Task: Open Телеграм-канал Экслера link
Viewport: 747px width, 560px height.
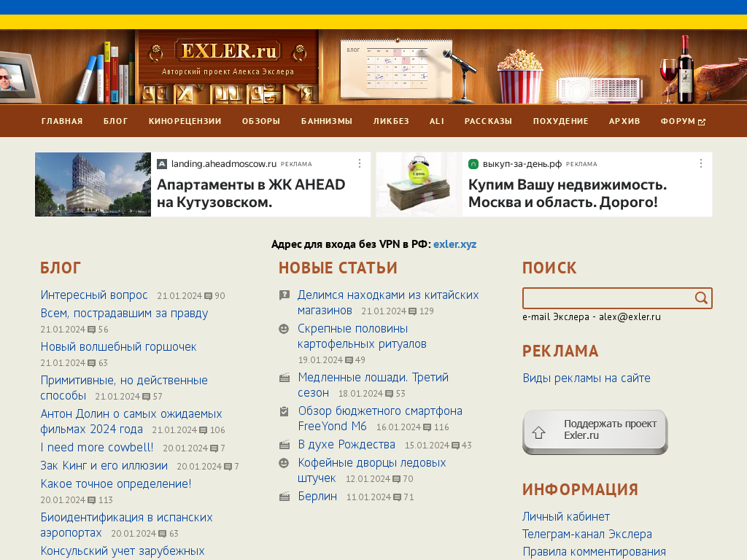Action: tap(587, 534)
